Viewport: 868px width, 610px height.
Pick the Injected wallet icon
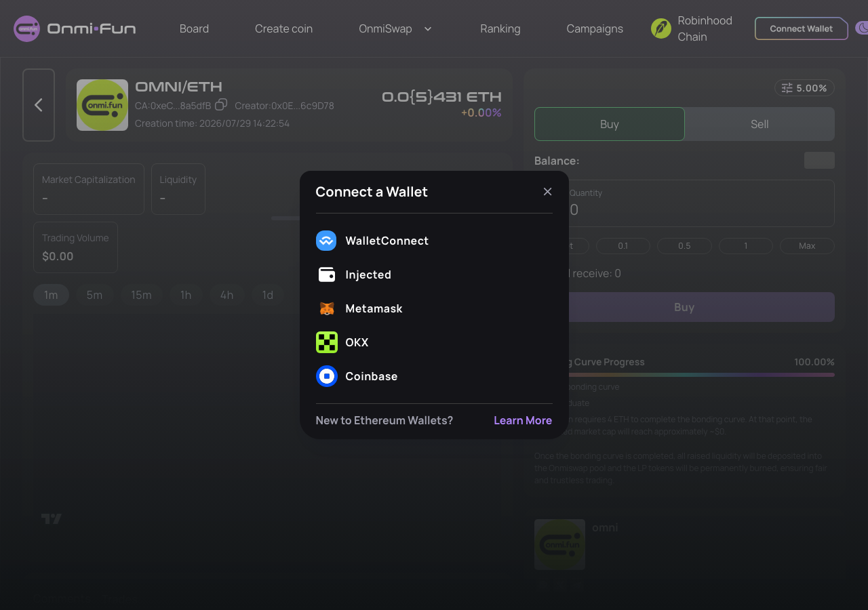tap(326, 274)
